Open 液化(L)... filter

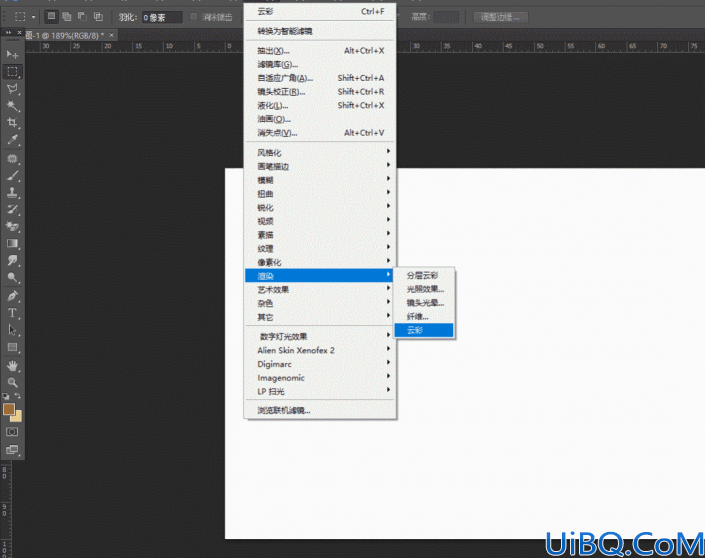[x=320, y=105]
